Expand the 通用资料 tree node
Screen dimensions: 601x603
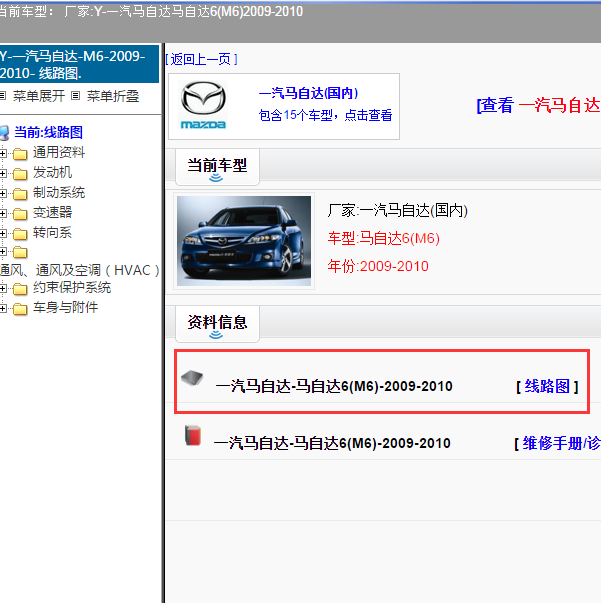point(4,153)
